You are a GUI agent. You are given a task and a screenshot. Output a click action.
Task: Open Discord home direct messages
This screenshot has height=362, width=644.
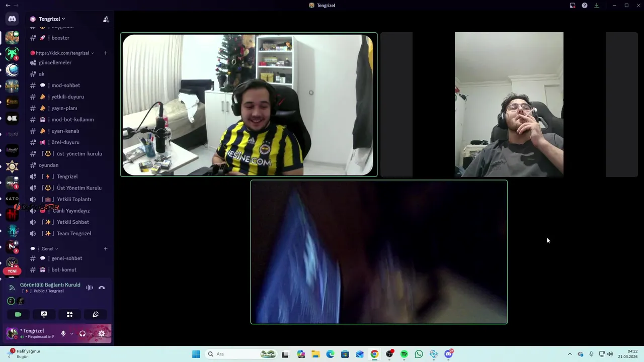pyautogui.click(x=12, y=19)
